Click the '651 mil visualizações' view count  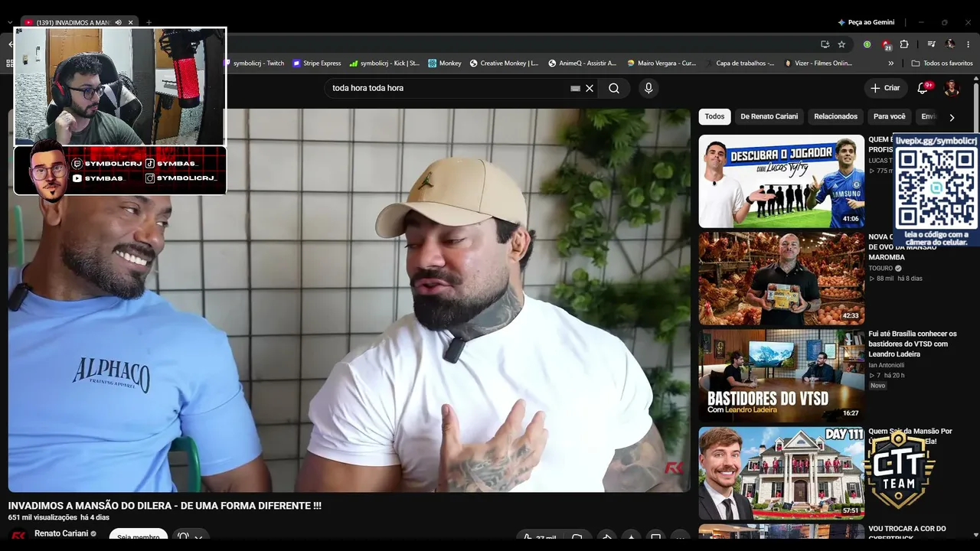click(43, 518)
